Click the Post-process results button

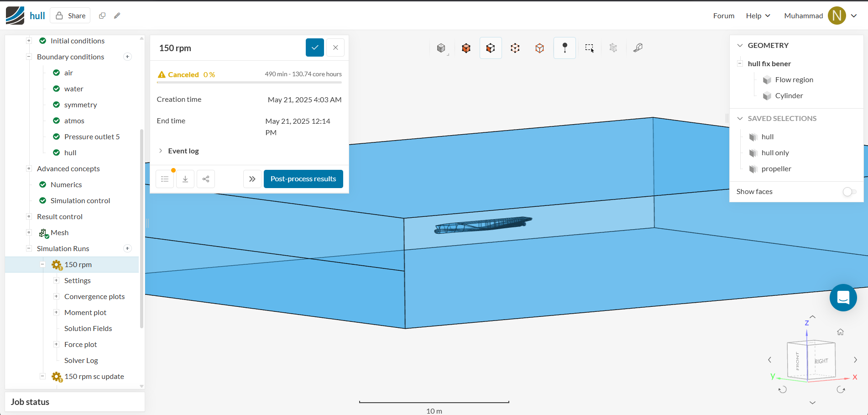pos(303,179)
